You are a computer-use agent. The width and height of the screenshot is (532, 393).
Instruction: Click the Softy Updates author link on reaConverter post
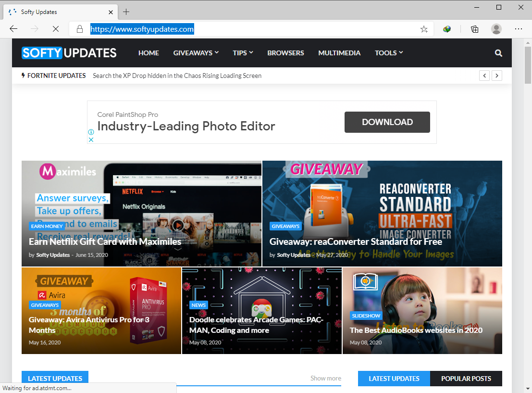pos(294,255)
